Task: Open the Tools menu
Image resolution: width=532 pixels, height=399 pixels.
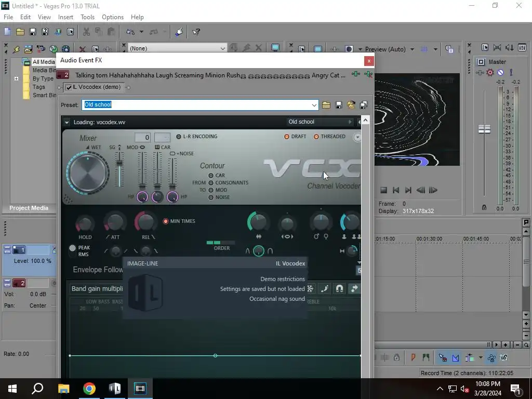Action: [87, 17]
